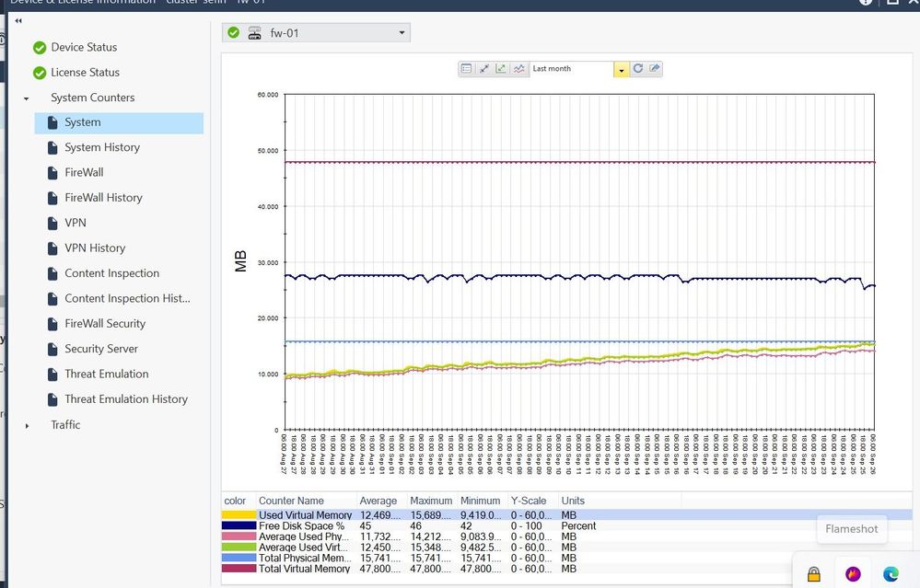Select VPN in the System Counters list
Viewport: 920px width, 588px height.
pos(76,223)
